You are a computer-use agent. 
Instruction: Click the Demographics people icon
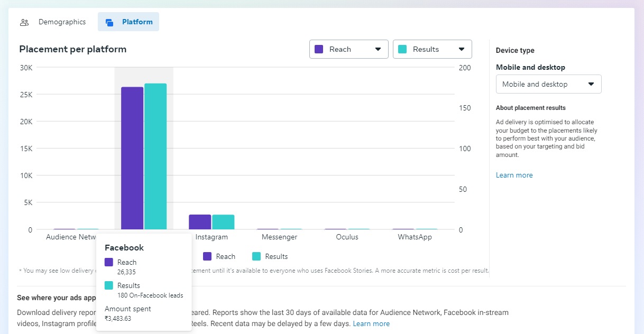coord(24,22)
